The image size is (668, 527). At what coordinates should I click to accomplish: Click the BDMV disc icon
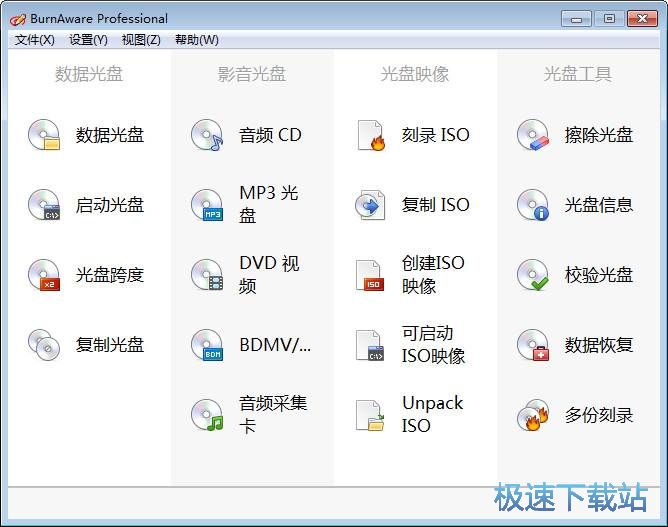[x=207, y=345]
